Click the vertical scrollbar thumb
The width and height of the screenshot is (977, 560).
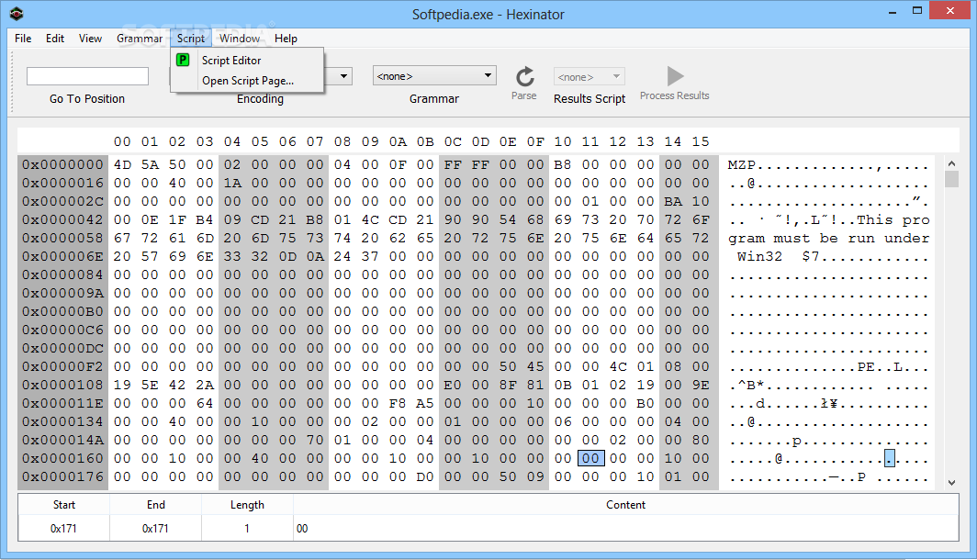point(951,179)
